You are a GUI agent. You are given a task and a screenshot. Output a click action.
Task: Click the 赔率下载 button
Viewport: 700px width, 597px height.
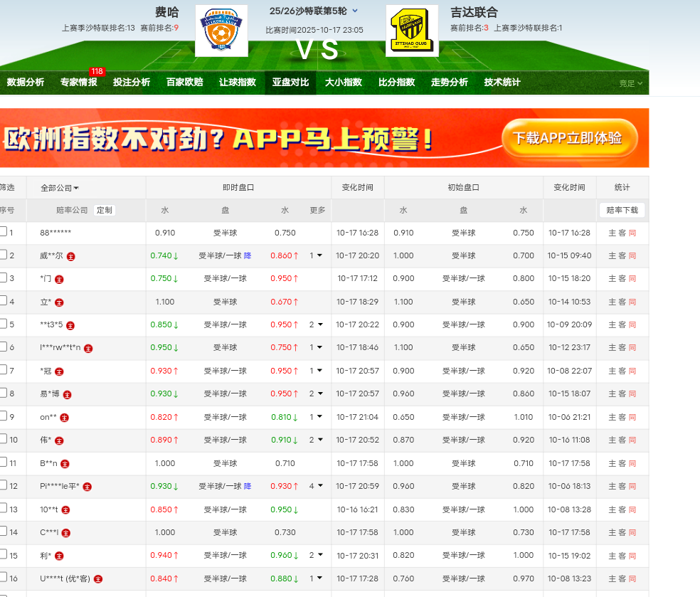(622, 211)
